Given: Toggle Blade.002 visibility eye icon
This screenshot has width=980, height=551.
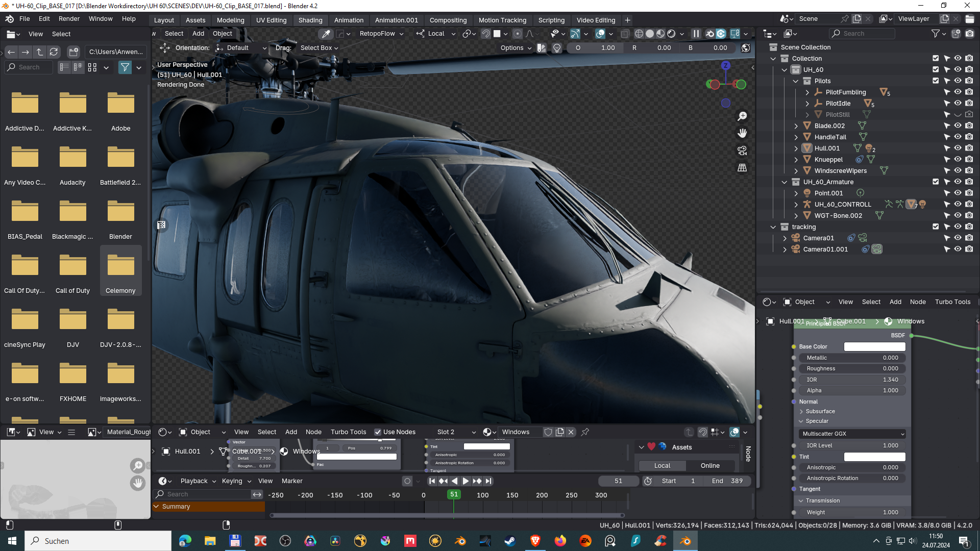Looking at the screenshot, I should click(958, 126).
